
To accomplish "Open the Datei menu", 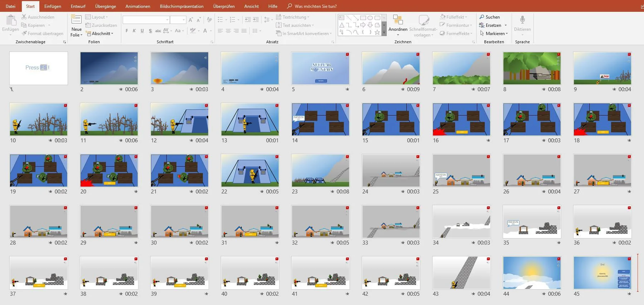I will tap(10, 6).
